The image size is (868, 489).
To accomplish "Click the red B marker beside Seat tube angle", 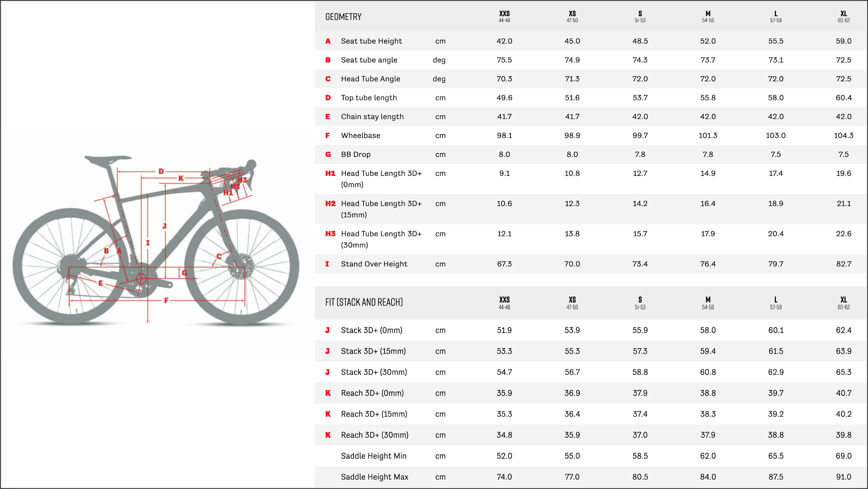I will click(x=328, y=60).
